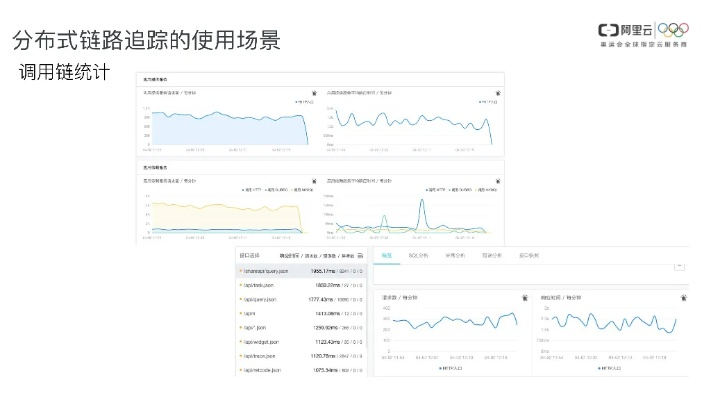
Task: Collapse the panel using the minus button
Action: [681, 265]
